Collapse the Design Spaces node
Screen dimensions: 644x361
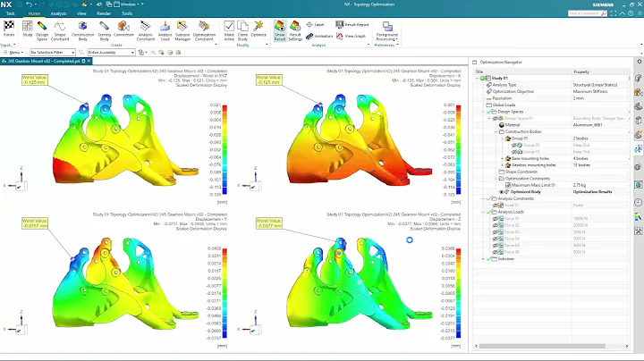483,112
